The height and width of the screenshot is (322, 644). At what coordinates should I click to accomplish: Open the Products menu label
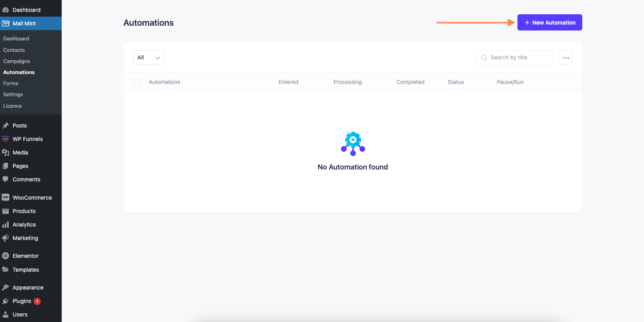[x=24, y=211]
